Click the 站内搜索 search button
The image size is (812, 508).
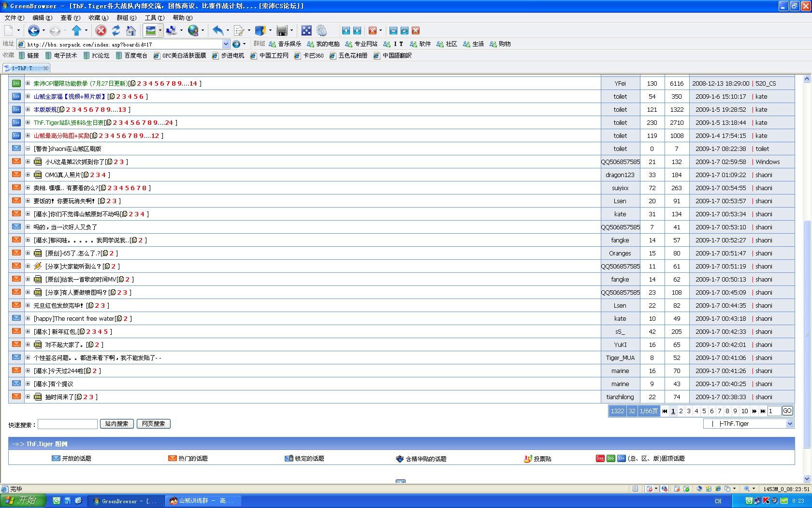pyautogui.click(x=116, y=424)
